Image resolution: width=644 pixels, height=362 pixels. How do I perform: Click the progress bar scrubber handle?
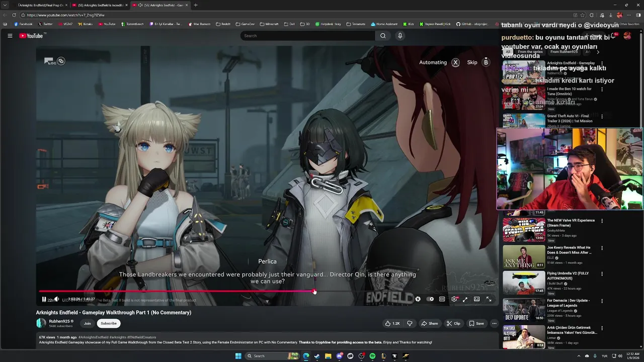pyautogui.click(x=314, y=291)
